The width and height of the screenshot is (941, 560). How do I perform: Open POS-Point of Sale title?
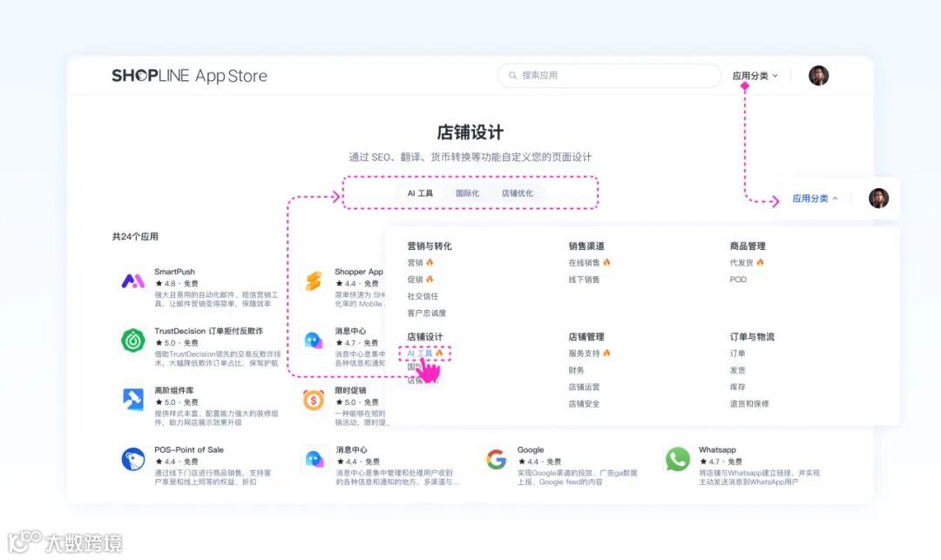tap(188, 449)
